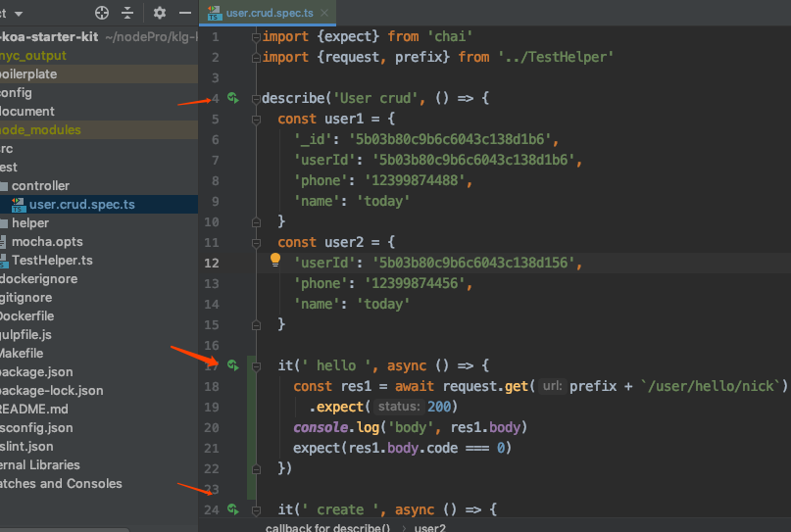Screen dimensions: 791x532
Task: Close the user.crud.spec.ts tab
Action: [x=324, y=13]
